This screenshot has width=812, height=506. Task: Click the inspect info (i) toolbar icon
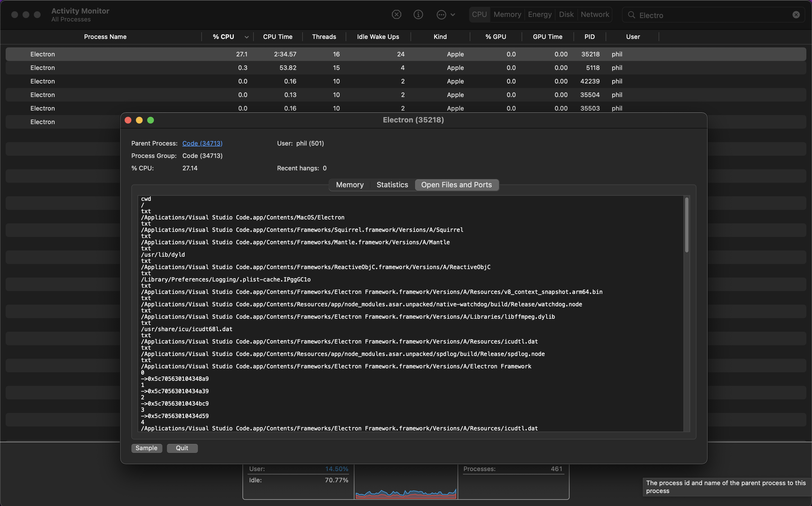(418, 14)
